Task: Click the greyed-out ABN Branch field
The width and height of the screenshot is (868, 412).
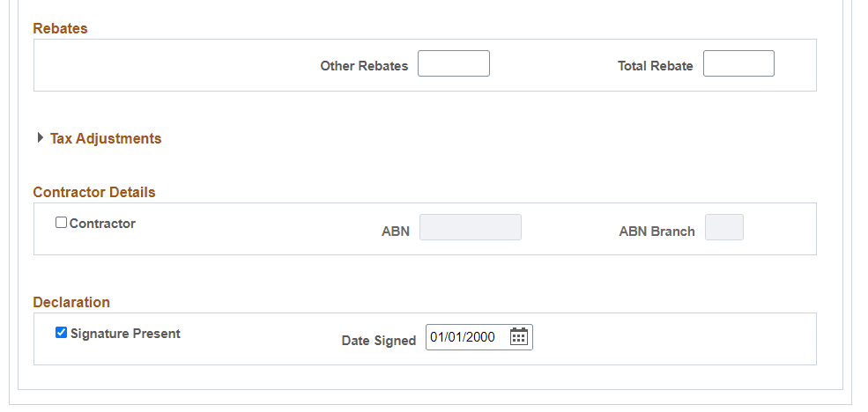Action: click(724, 227)
